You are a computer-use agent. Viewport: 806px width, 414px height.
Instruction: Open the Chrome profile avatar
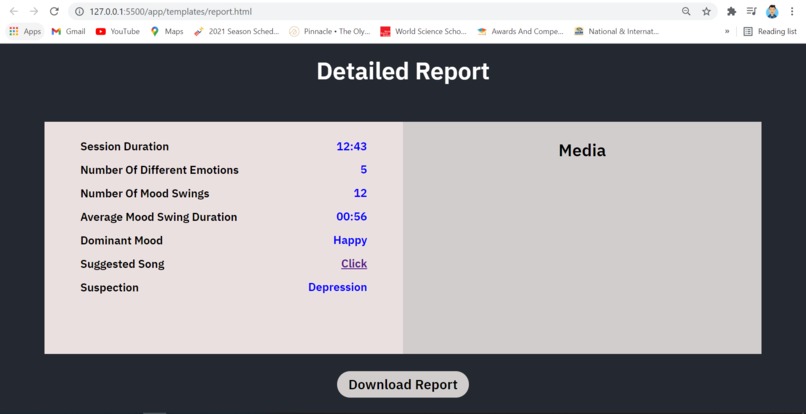tap(772, 11)
